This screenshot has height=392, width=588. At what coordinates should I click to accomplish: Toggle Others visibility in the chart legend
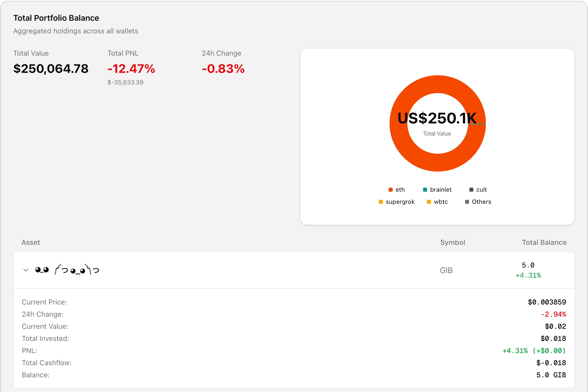click(477, 202)
